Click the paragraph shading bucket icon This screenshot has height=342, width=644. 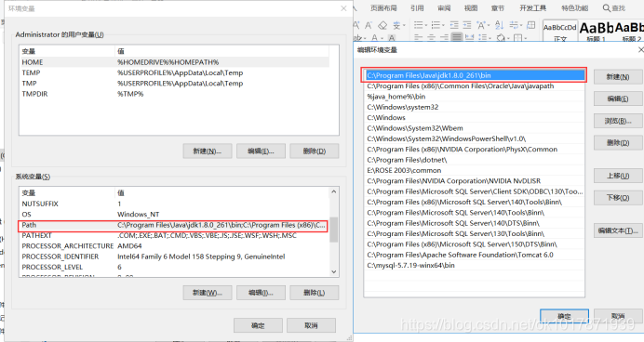pos(501,37)
